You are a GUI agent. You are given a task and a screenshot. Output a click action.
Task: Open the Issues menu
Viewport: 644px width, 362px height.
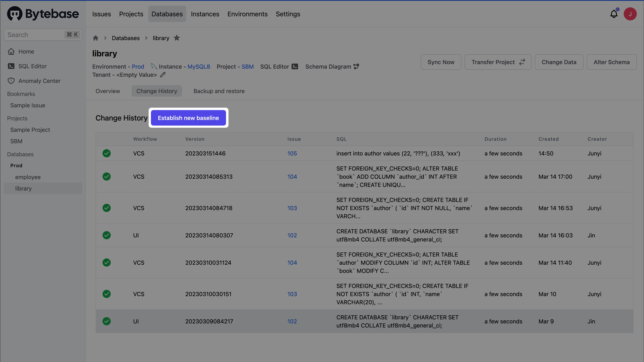(101, 14)
